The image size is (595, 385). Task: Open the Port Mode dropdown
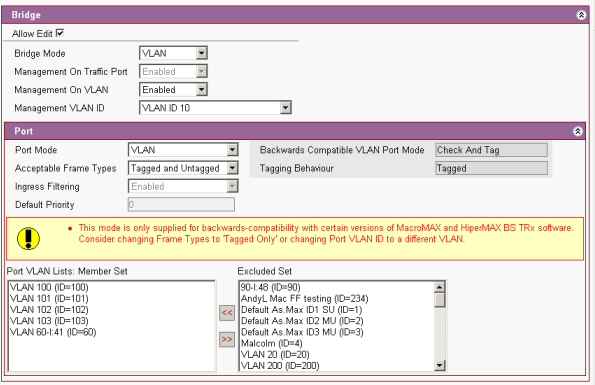point(183,150)
